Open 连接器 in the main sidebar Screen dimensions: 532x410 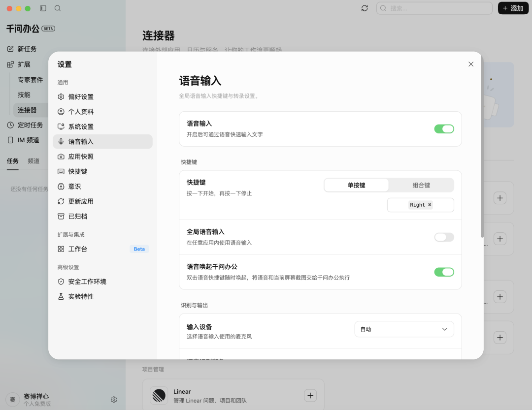point(31,110)
